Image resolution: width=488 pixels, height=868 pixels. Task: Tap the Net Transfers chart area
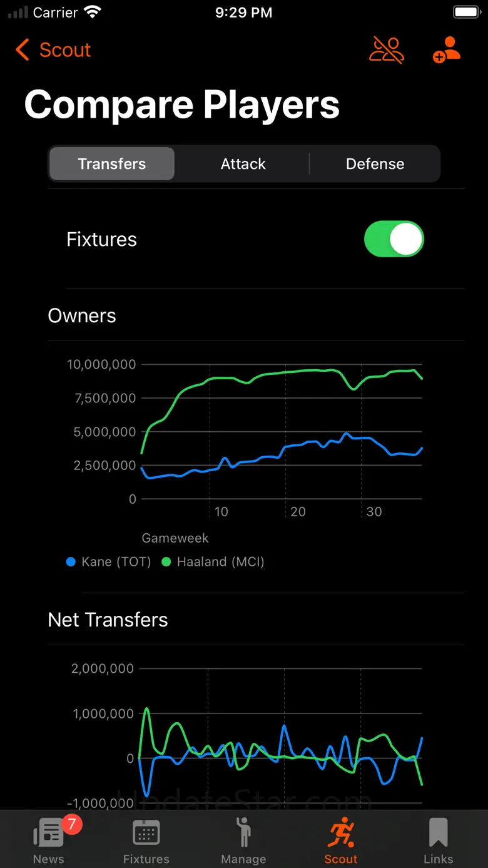[280, 736]
